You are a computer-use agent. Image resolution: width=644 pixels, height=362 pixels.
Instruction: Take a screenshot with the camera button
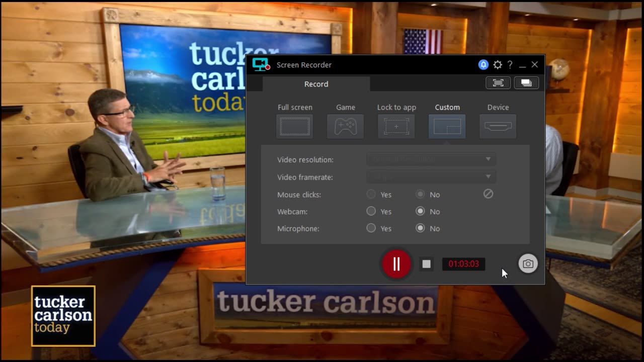pos(528,264)
